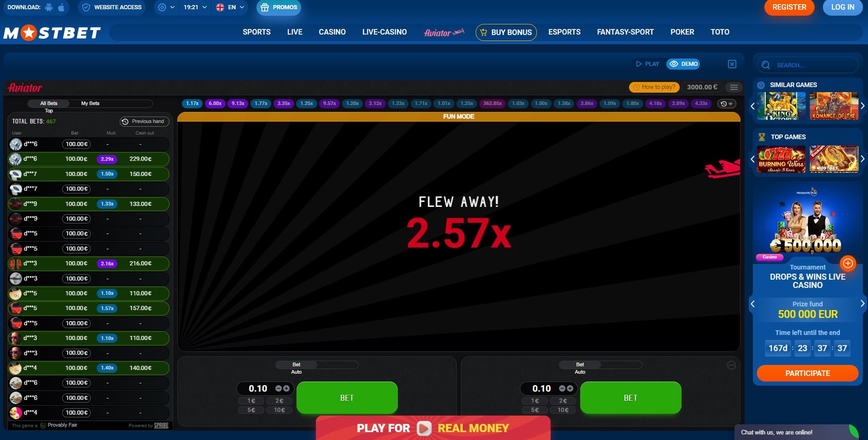Open the Live-Casino menu item
Screen dimensions: 868x440
pos(384,32)
